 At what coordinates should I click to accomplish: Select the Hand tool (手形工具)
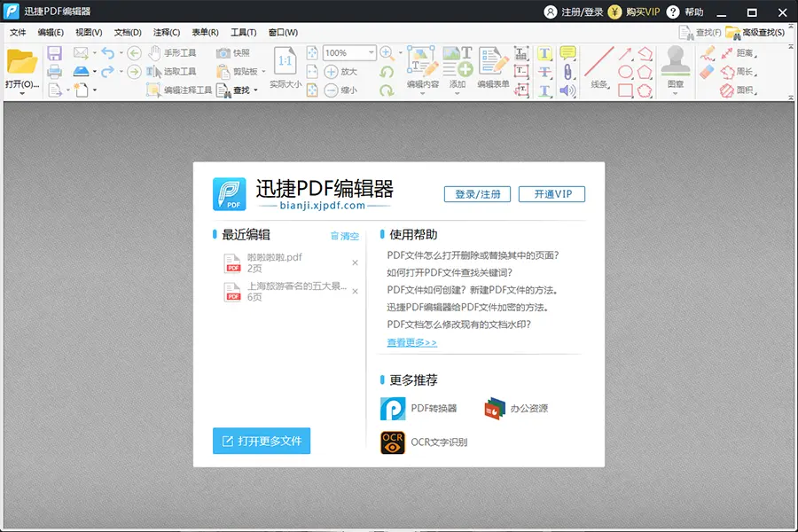click(x=173, y=53)
